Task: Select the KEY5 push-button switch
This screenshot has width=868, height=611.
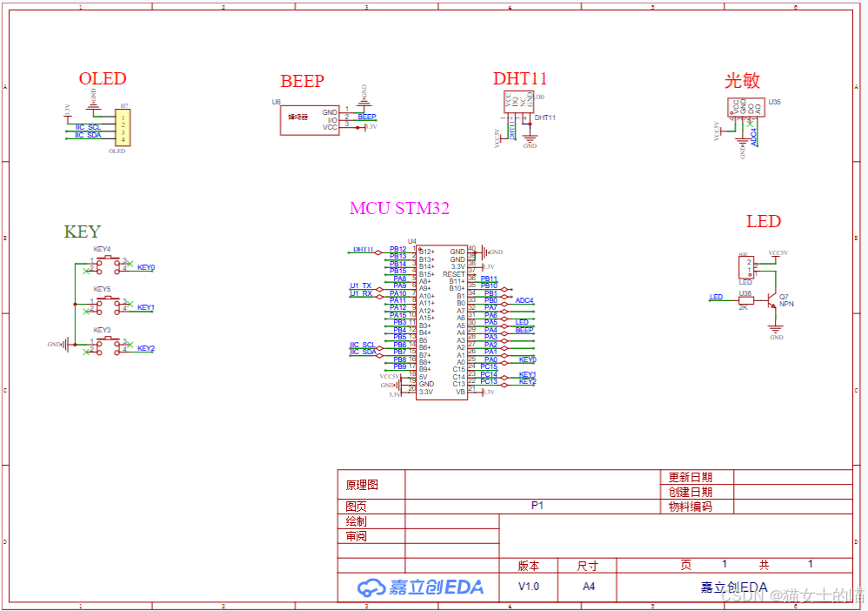Action: pos(108,305)
